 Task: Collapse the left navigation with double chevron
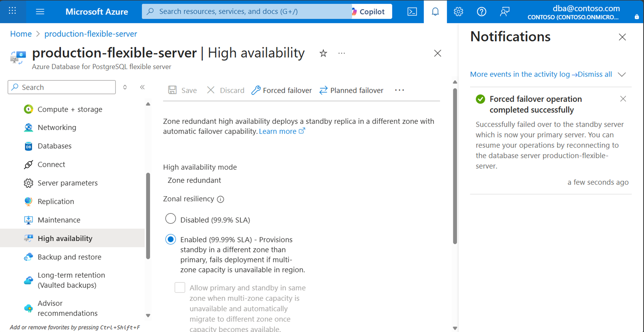tap(142, 87)
